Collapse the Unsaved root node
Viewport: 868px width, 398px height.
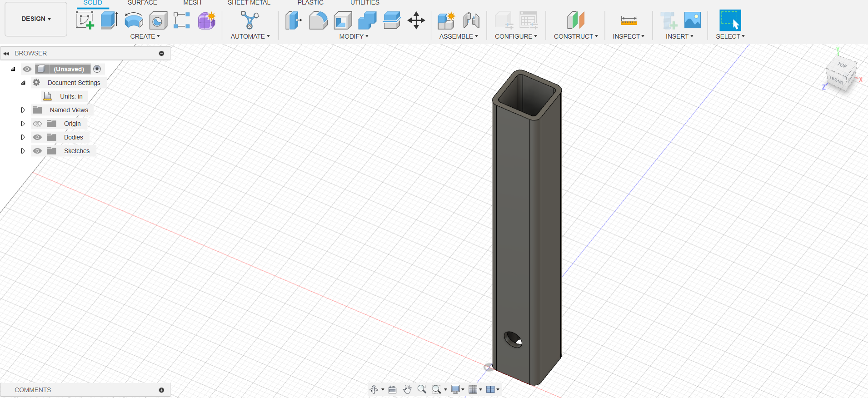(13, 69)
